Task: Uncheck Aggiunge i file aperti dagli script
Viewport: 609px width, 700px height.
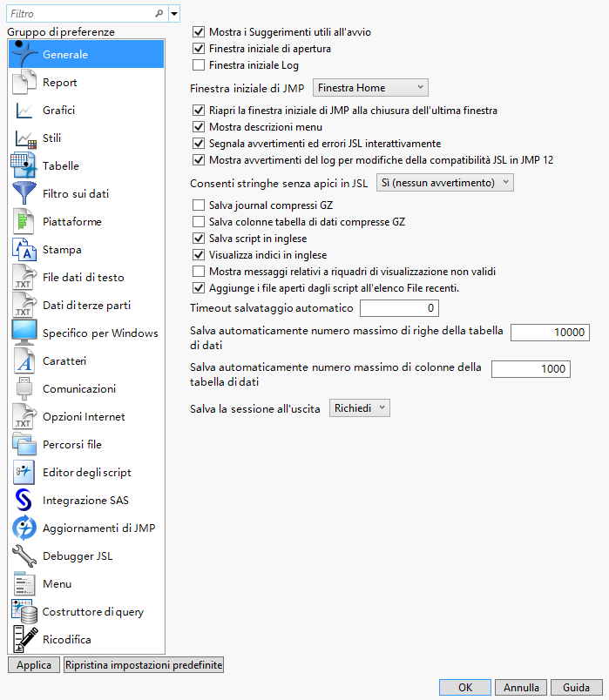Action: tap(199, 288)
